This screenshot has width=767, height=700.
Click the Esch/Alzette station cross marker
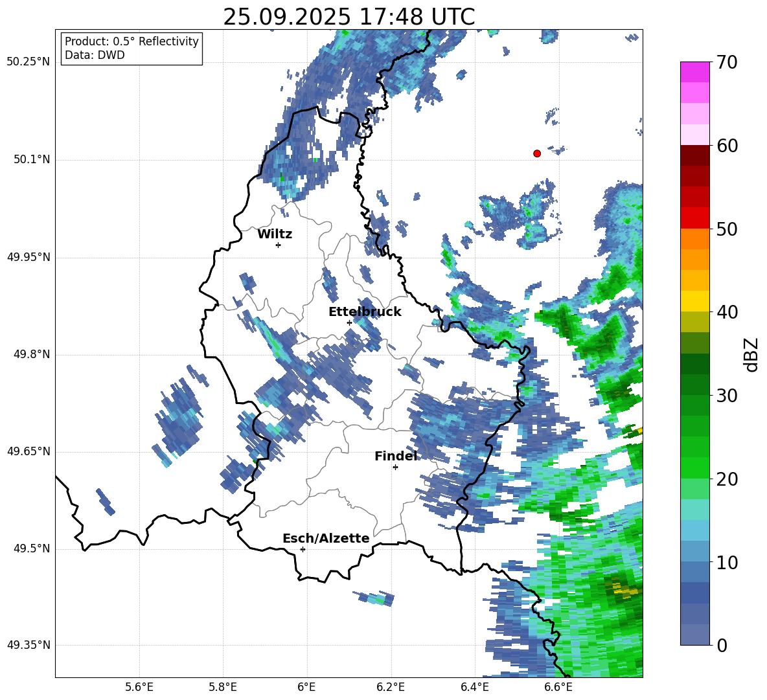(x=303, y=549)
